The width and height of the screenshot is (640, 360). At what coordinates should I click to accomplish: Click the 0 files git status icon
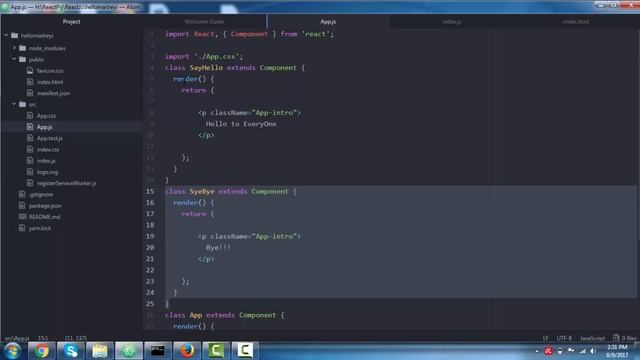pyautogui.click(x=624, y=338)
